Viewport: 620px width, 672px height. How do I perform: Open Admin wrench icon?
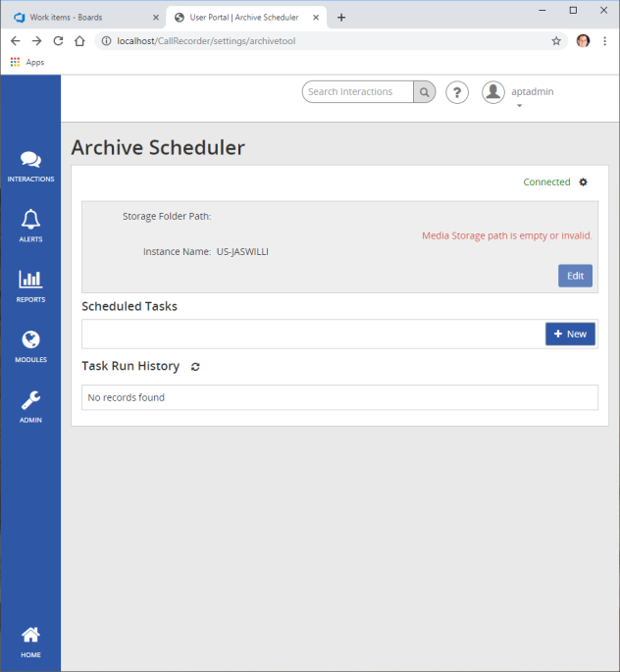[x=30, y=405]
